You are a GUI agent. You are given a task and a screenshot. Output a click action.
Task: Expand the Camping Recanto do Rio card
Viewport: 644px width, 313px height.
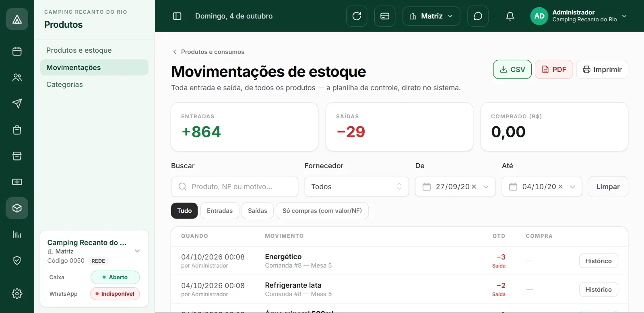pos(137,251)
